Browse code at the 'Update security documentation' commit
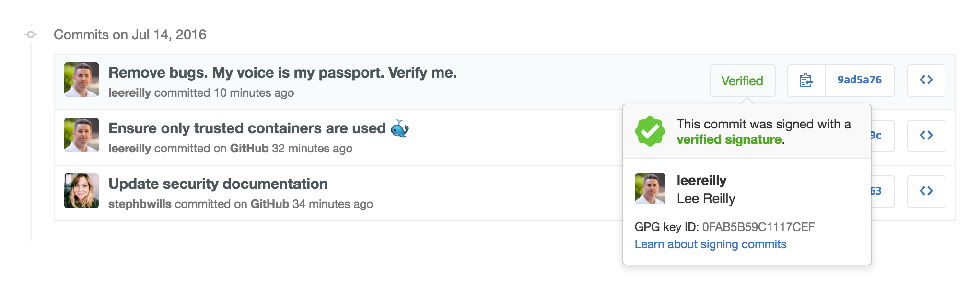 (926, 192)
